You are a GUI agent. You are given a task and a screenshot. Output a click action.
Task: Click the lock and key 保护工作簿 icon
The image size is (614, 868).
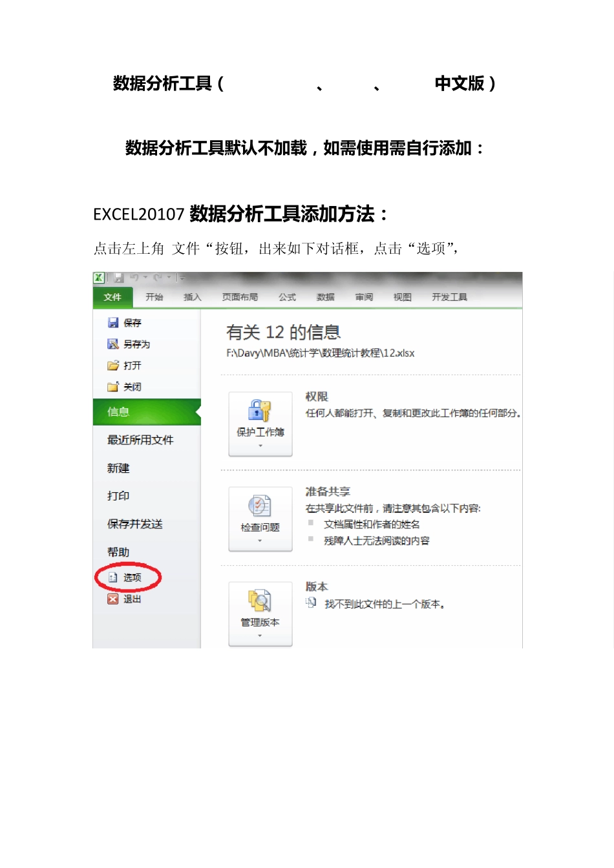tap(260, 410)
